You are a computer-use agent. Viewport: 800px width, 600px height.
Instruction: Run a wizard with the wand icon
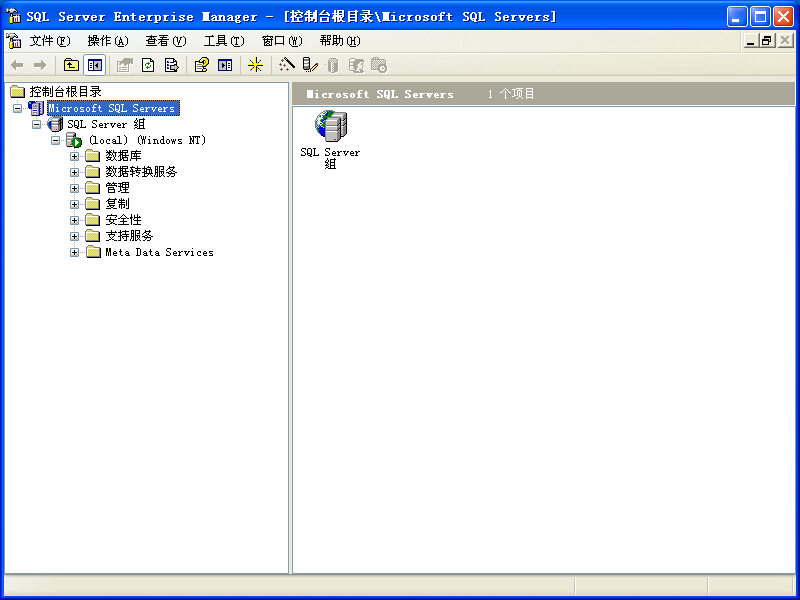pyautogui.click(x=287, y=65)
